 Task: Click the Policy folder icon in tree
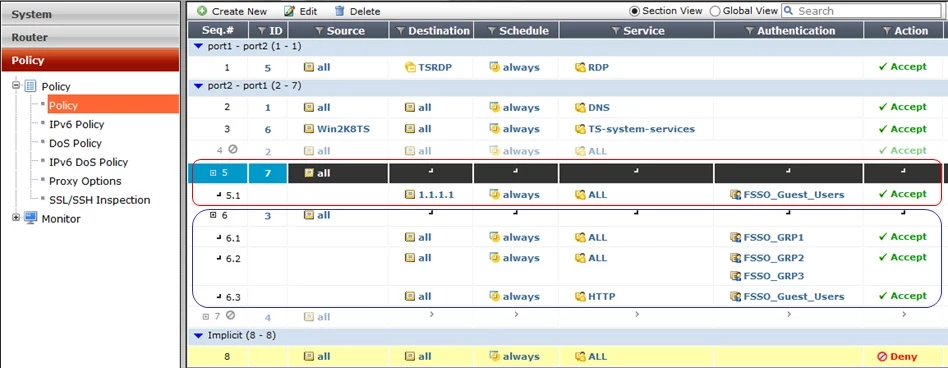(31, 86)
